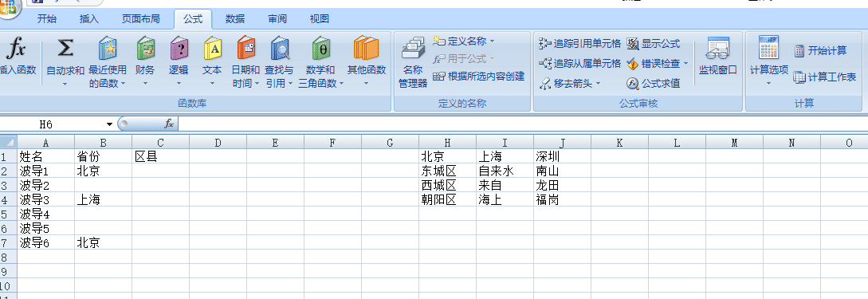This screenshot has height=299, width=868.
Task: Click the AutoSum (自动求和) sigma icon
Action: coord(65,49)
